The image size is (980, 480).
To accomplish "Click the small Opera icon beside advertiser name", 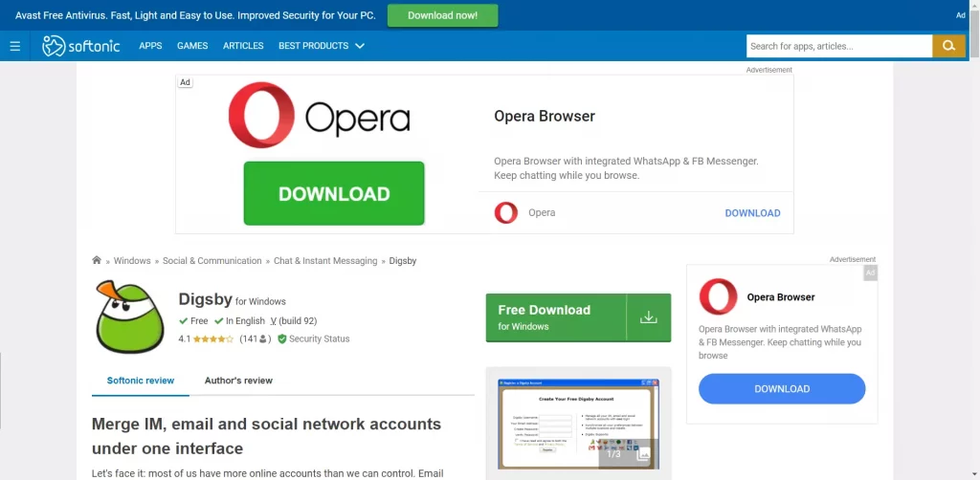I will pyautogui.click(x=505, y=213).
